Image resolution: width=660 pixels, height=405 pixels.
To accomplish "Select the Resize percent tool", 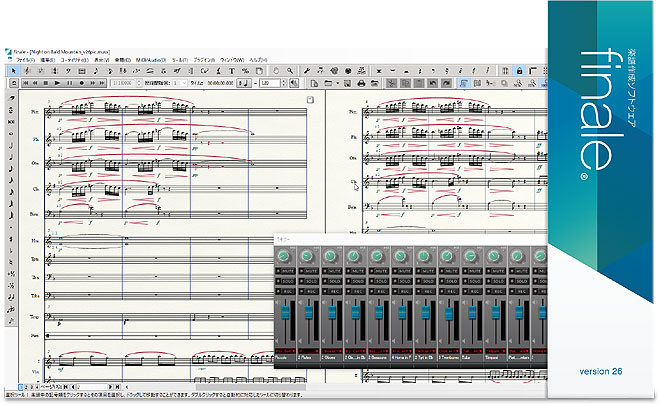I will 246,71.
